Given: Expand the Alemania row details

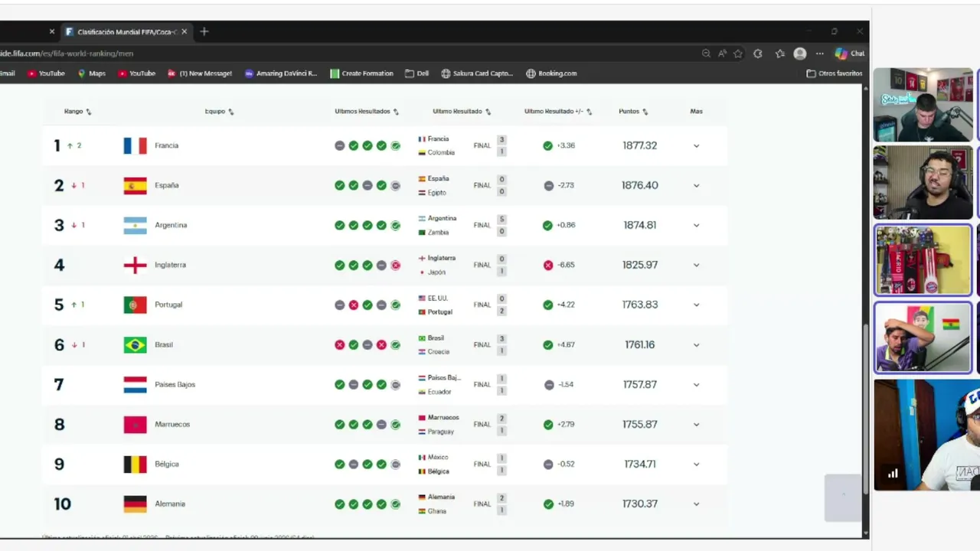Looking at the screenshot, I should (x=696, y=504).
